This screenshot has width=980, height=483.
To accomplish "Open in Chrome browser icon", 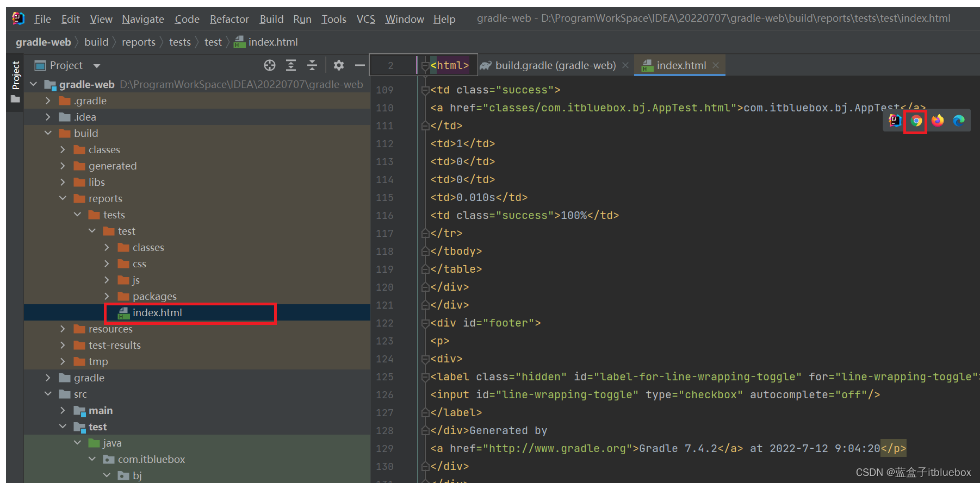I will (x=916, y=121).
